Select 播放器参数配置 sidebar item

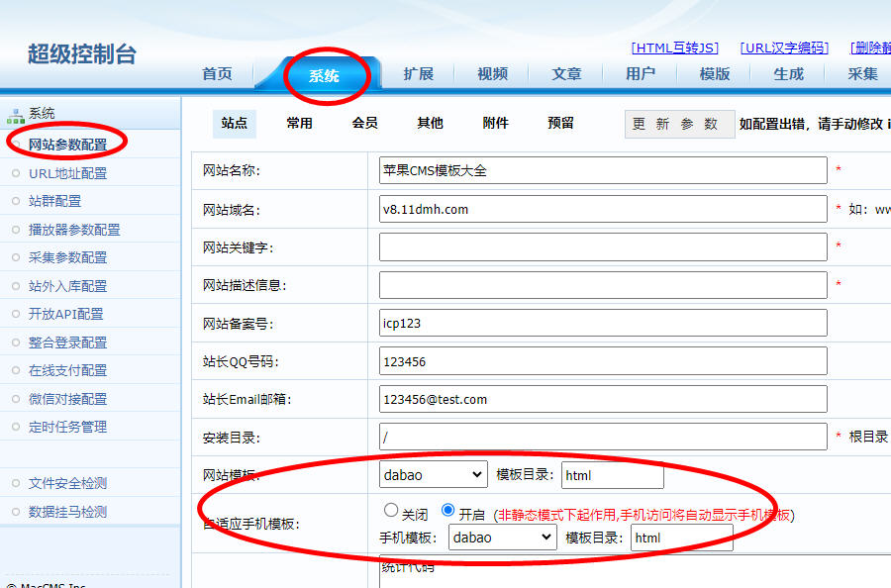74,230
